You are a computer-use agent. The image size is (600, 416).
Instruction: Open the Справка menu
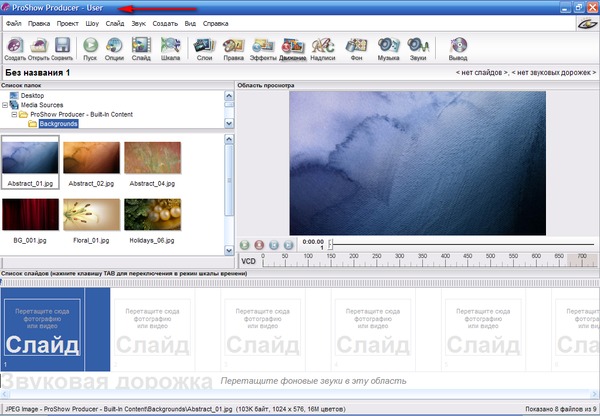coord(215,23)
